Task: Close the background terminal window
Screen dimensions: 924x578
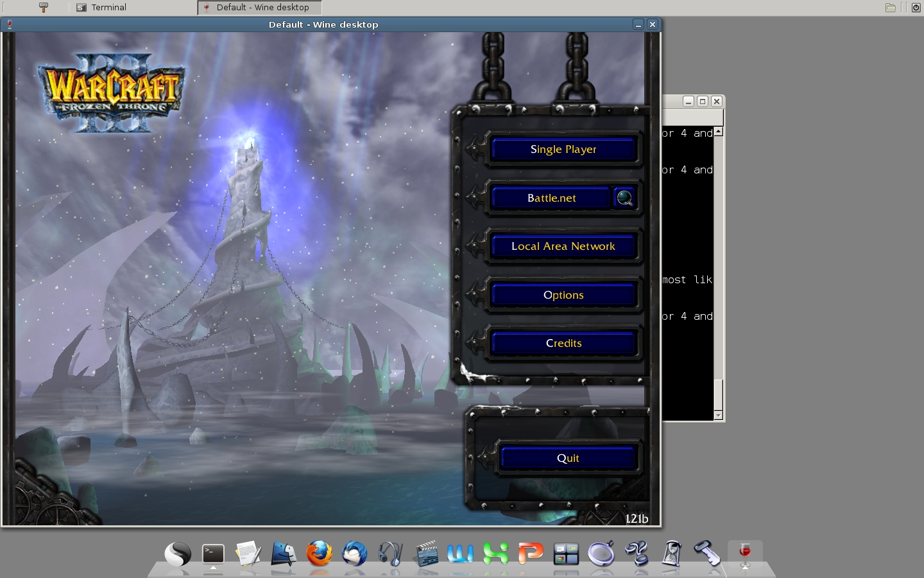Action: click(717, 101)
